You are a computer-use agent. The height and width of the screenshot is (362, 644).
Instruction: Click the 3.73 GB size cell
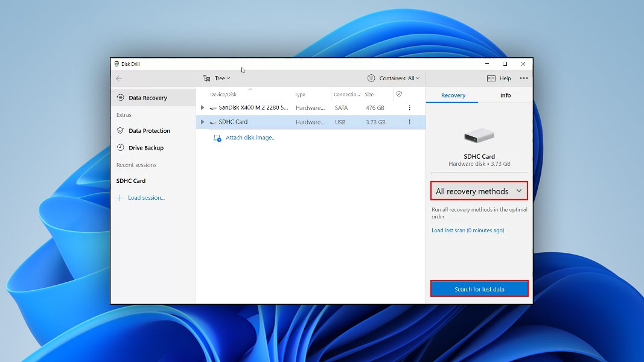point(375,122)
